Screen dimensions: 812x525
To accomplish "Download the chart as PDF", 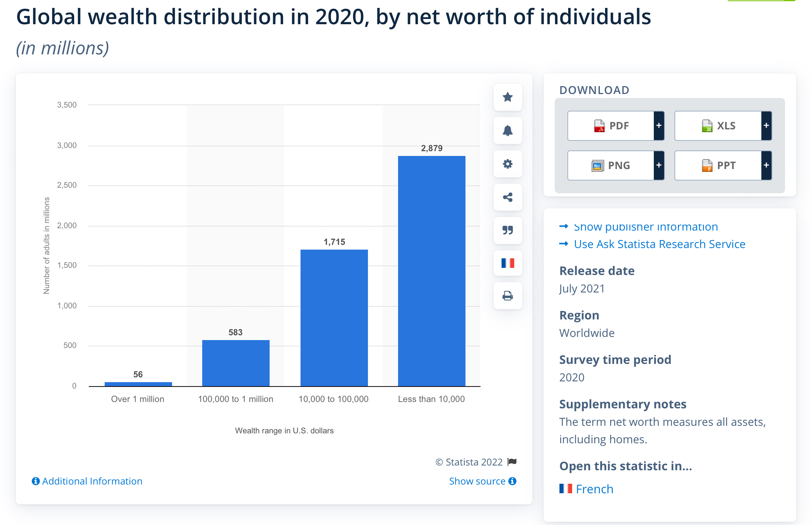I will pyautogui.click(x=611, y=126).
